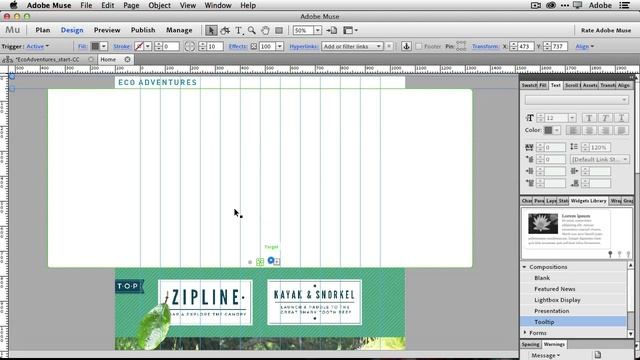
Task: Switch to the Swatches panel tab
Action: click(x=529, y=85)
